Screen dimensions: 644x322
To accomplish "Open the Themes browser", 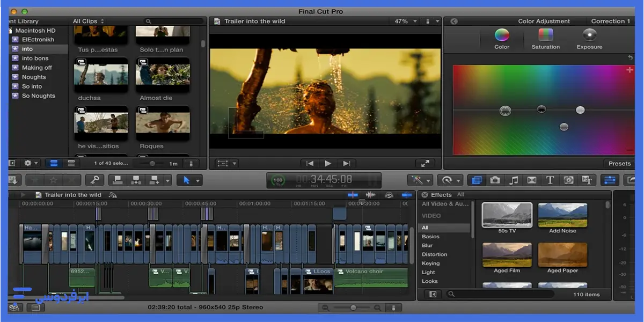I will [587, 180].
